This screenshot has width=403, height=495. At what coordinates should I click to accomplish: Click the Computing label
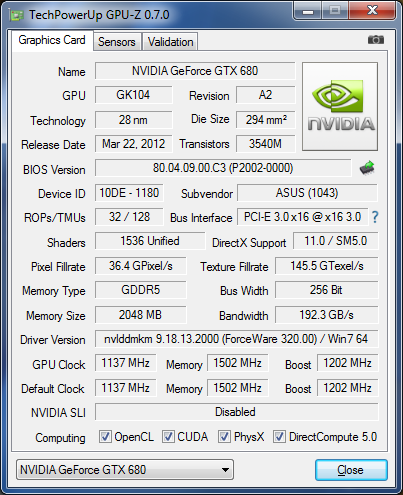[x=60, y=438]
